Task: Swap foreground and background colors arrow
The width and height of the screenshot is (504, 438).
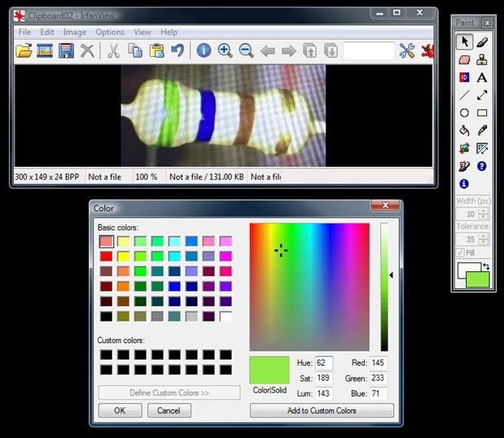Action: pyautogui.click(x=486, y=266)
